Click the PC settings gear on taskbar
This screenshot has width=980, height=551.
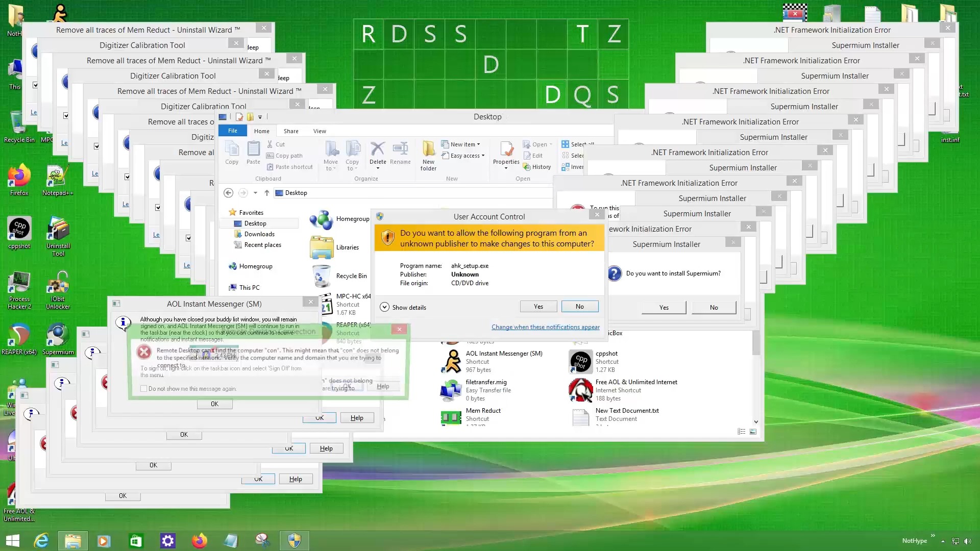click(x=167, y=541)
